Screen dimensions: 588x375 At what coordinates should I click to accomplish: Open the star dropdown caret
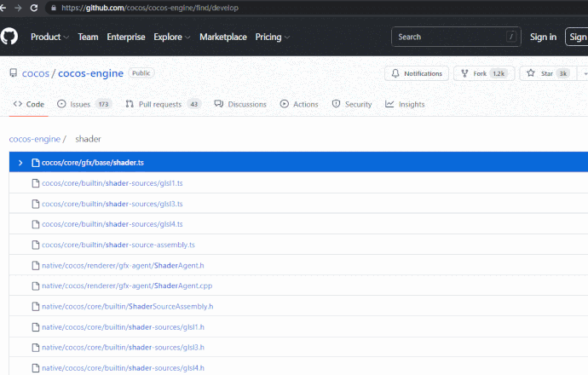click(585, 73)
